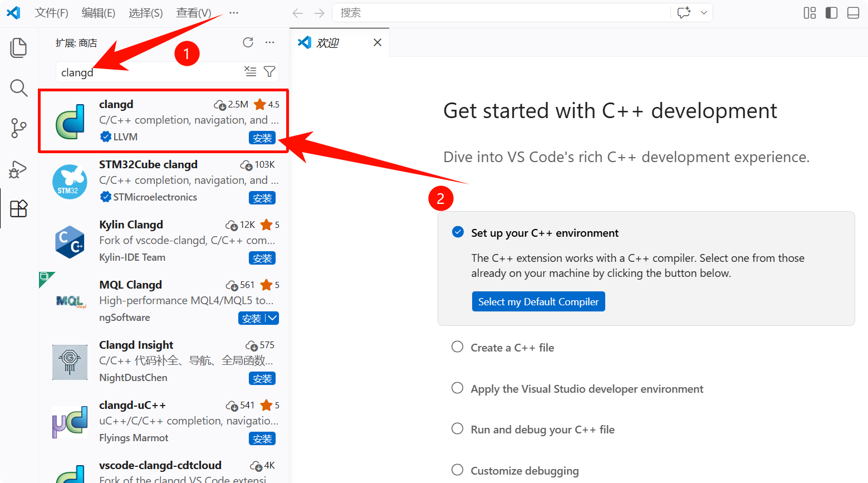Open the Clangd Insight extension title

136,345
